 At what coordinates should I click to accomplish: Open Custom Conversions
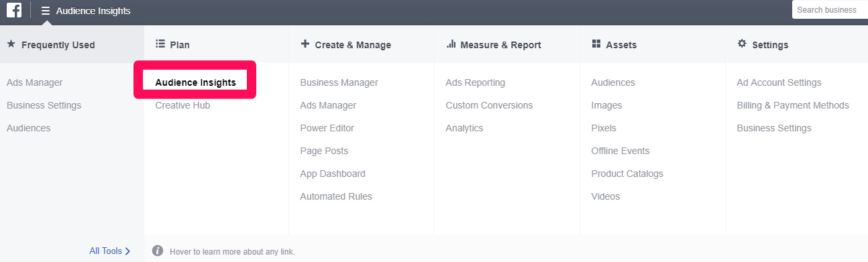pos(489,105)
